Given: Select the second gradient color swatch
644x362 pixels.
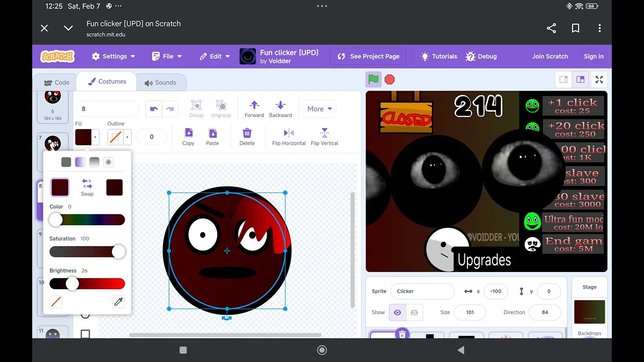Looking at the screenshot, I should [114, 188].
